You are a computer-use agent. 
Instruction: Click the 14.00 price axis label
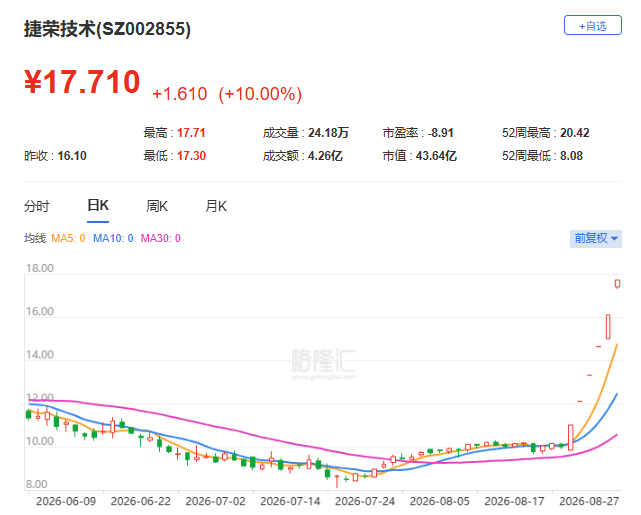pos(40,354)
